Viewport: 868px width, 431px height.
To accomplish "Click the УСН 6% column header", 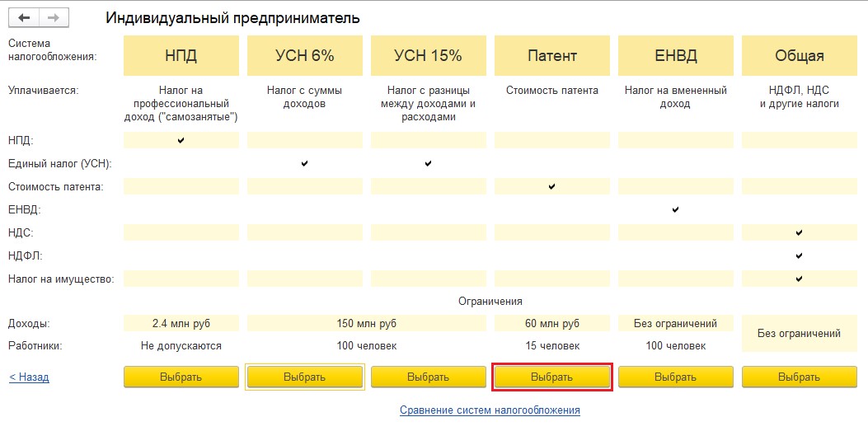I will coord(304,56).
